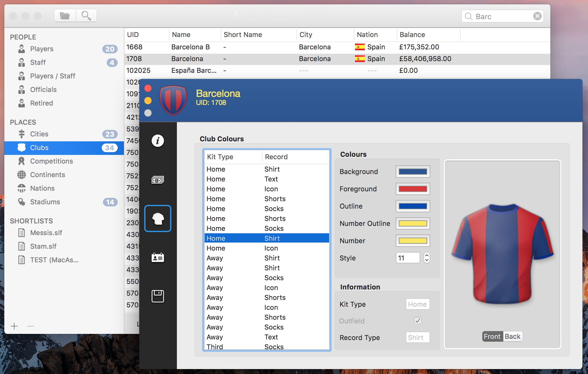The width and height of the screenshot is (588, 374).
Task: Click the Record Type Shirt field
Action: 418,338
